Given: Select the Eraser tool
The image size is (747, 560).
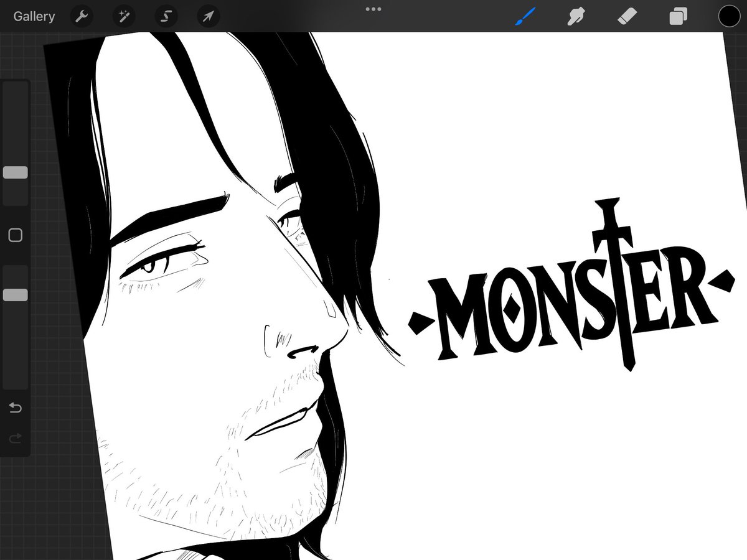Looking at the screenshot, I should pos(626,16).
